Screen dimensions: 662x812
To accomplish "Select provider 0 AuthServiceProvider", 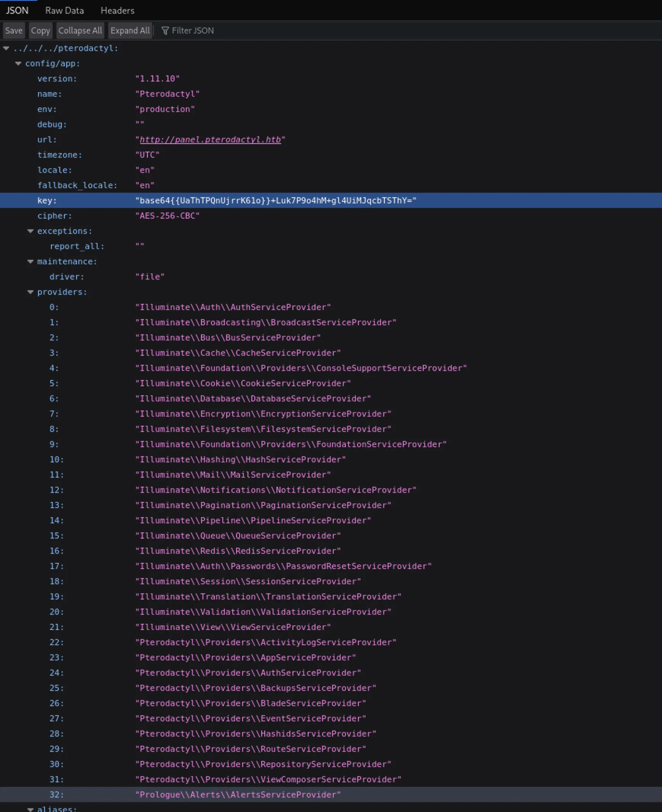I will [x=331, y=307].
